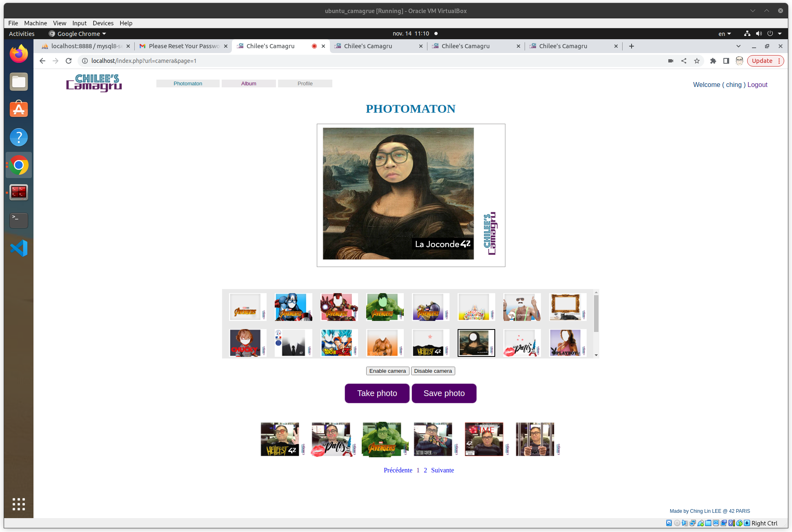Expand the Chrome tab search chevron

click(739, 46)
